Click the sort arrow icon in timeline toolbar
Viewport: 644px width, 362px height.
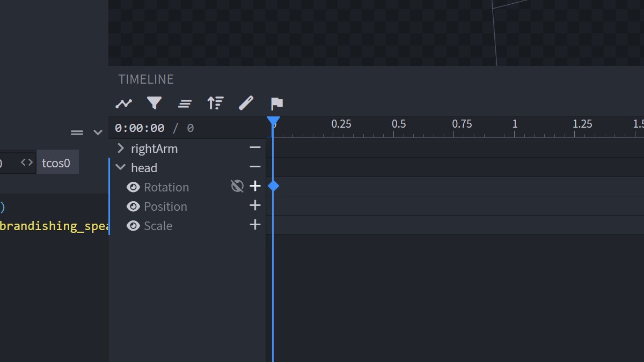(x=215, y=103)
